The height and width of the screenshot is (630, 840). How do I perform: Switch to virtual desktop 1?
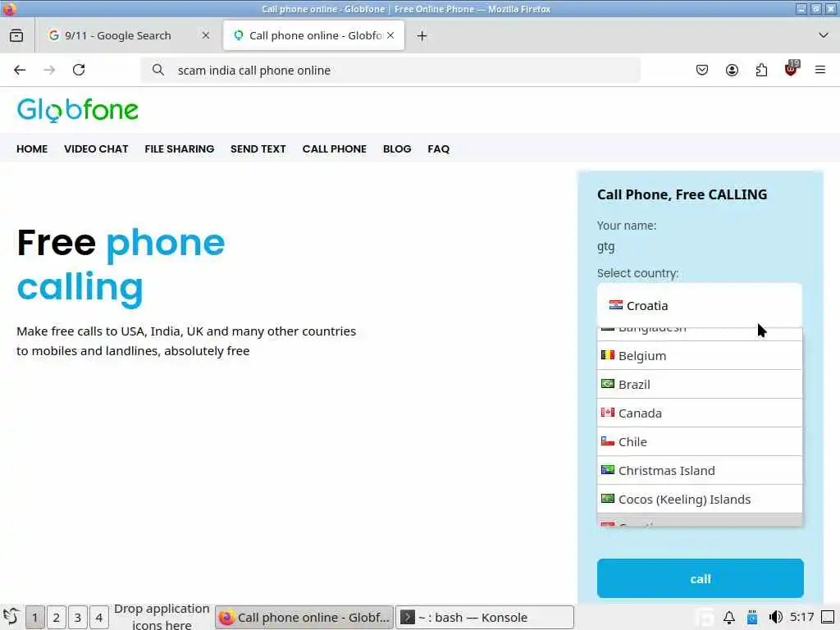(x=34, y=618)
